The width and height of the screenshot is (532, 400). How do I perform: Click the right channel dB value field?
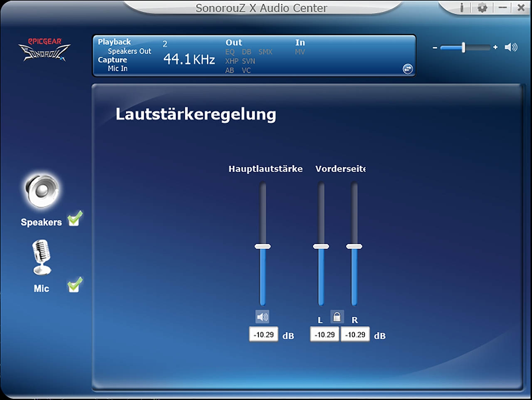pyautogui.click(x=355, y=335)
